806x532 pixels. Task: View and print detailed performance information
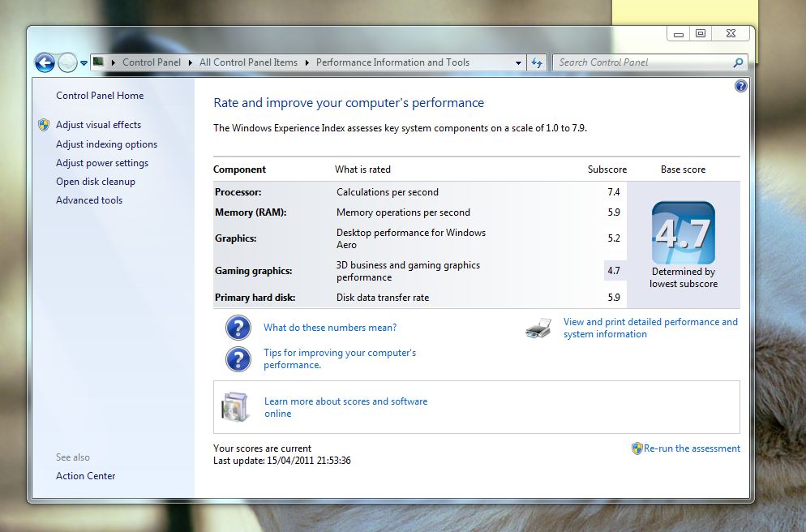650,328
